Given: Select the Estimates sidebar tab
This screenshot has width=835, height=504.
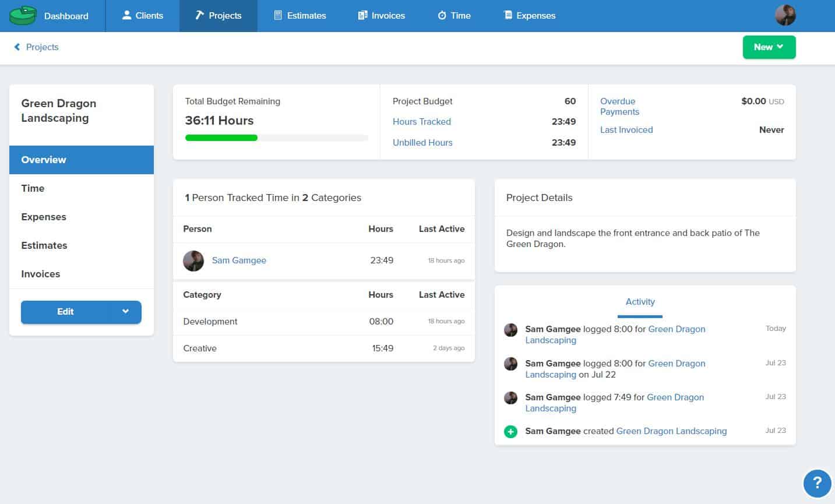Looking at the screenshot, I should (82, 245).
